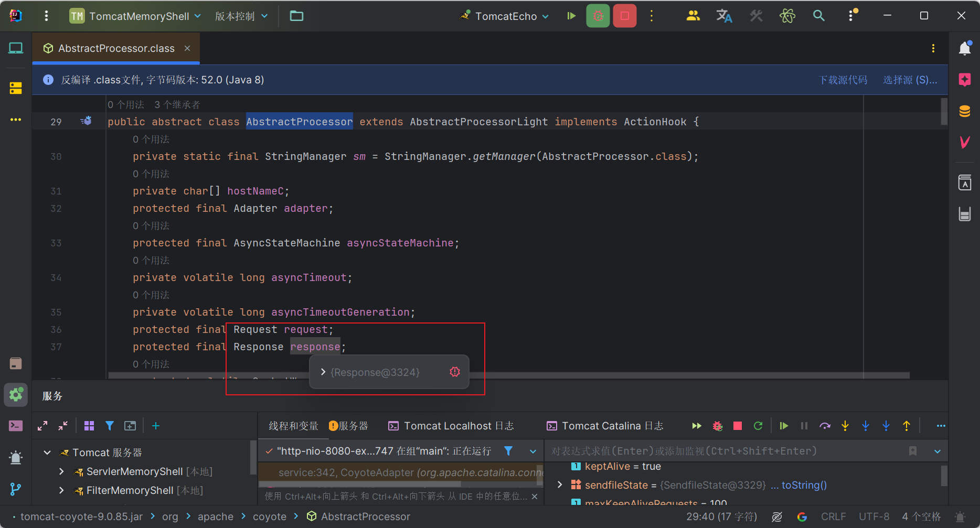The width and height of the screenshot is (980, 528).
Task: Open more debugger options ellipsis
Action: [x=941, y=426]
